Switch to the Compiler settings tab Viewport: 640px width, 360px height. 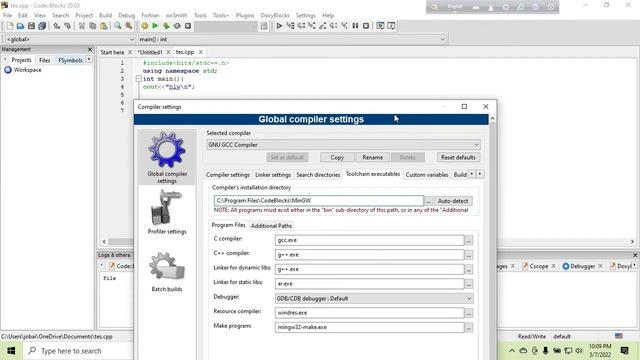(x=228, y=175)
